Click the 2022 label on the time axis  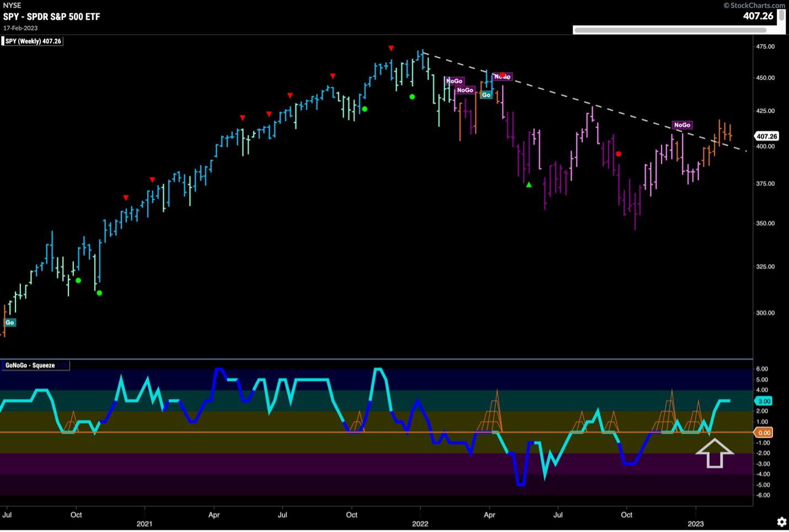point(420,524)
